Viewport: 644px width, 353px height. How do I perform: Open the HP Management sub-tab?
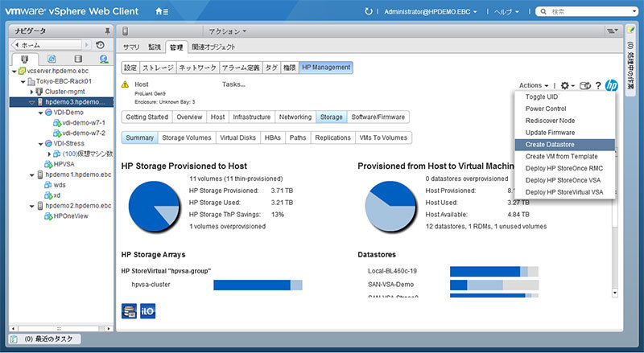pyautogui.click(x=326, y=68)
